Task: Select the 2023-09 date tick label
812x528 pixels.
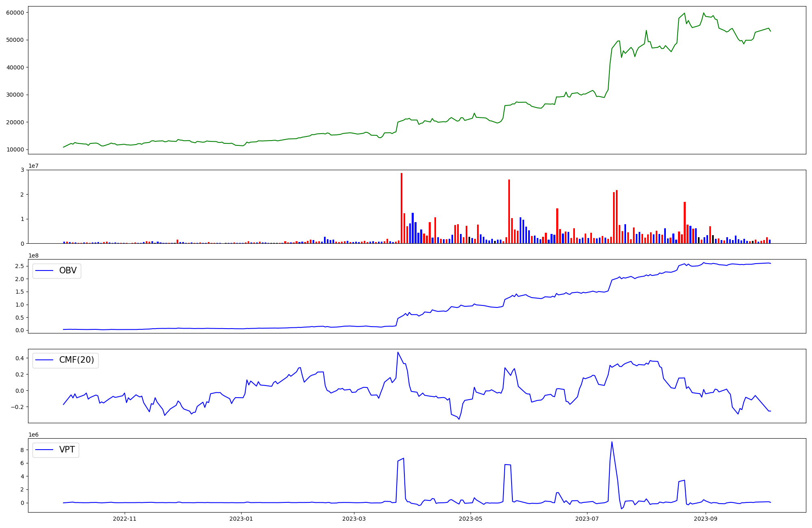Action: click(x=706, y=519)
